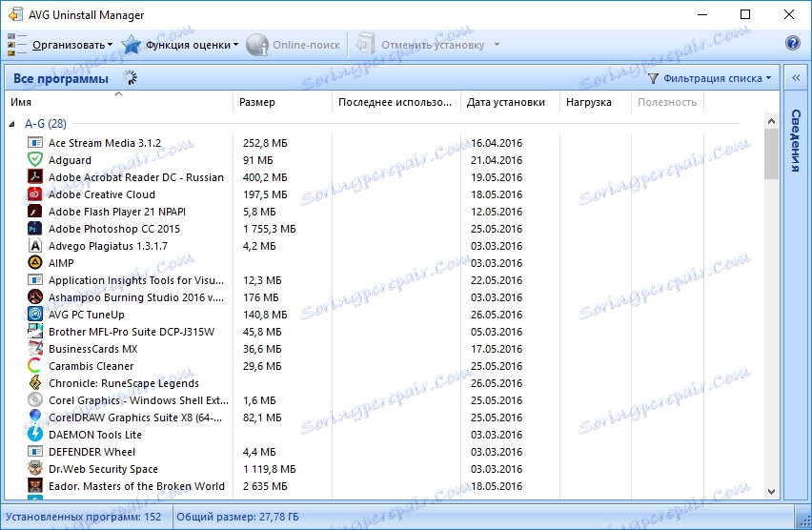The width and height of the screenshot is (812, 530).
Task: Click the Отменить установку toolbar button
Action: coord(420,45)
